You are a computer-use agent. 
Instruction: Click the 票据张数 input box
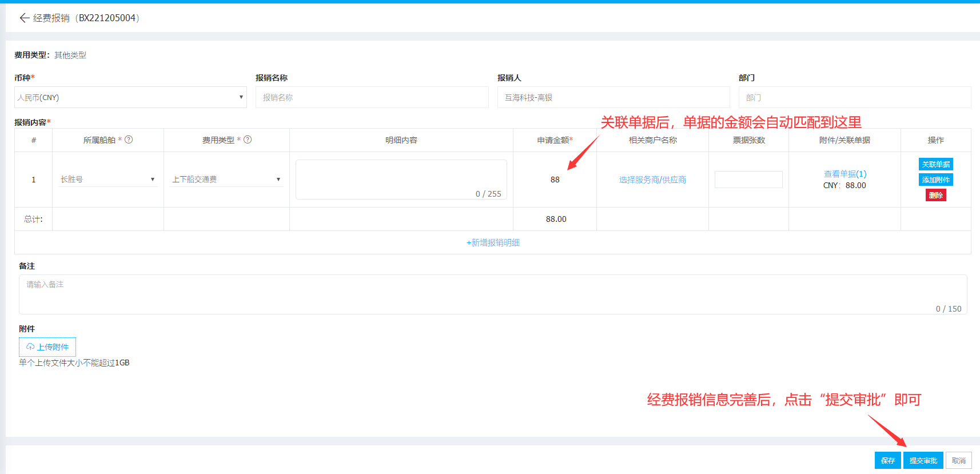(x=748, y=180)
